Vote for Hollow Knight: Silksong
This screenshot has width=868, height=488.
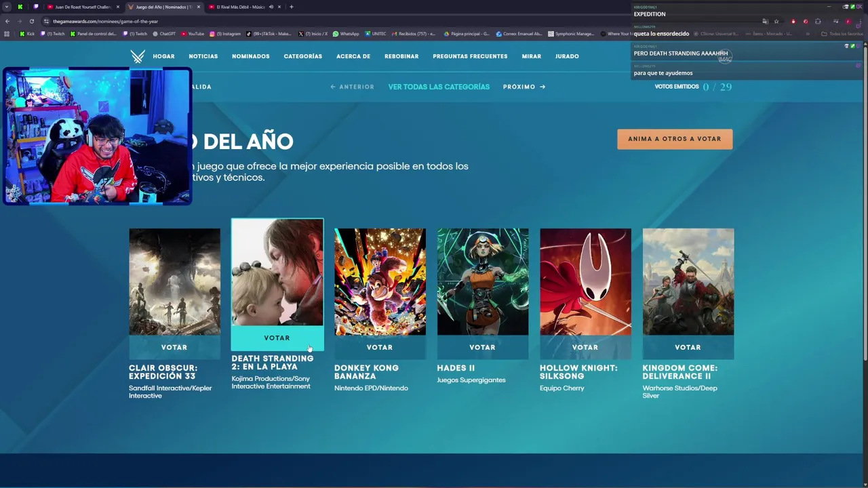pyautogui.click(x=585, y=347)
